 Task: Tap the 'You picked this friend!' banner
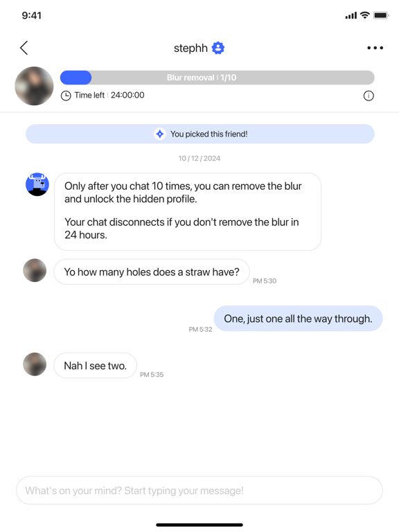[199, 134]
